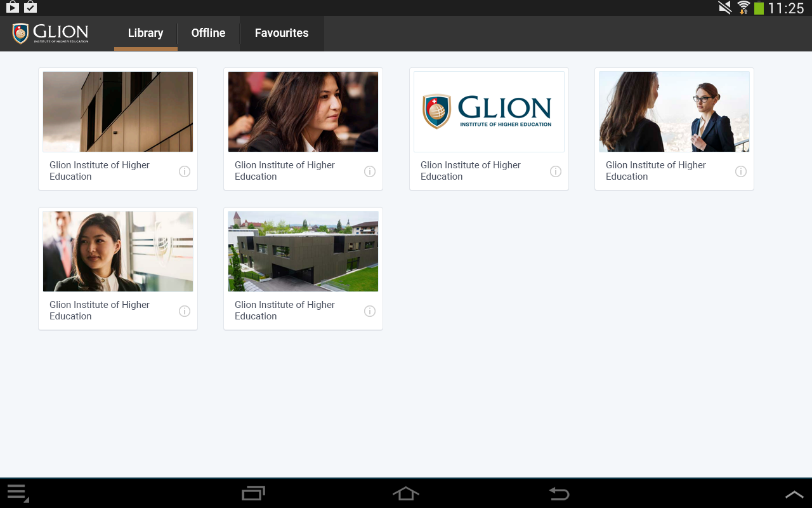The image size is (812, 508).
Task: Expand the up-arrow in navigation bar
Action: 794,494
